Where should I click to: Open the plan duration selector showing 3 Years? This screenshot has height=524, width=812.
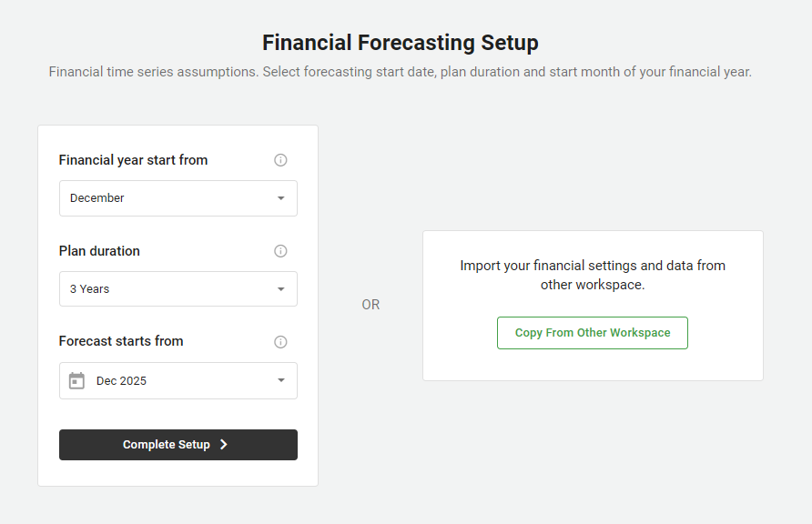tap(178, 289)
